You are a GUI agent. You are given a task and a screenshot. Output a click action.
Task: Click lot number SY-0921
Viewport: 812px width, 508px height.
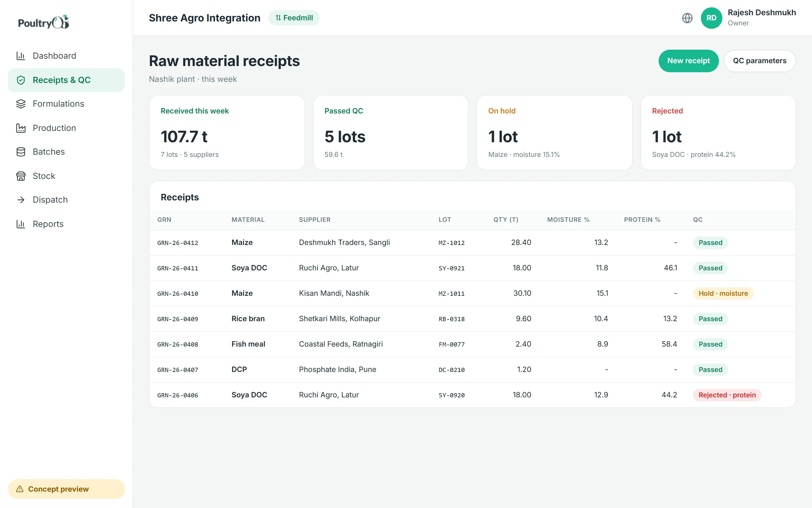coord(452,268)
